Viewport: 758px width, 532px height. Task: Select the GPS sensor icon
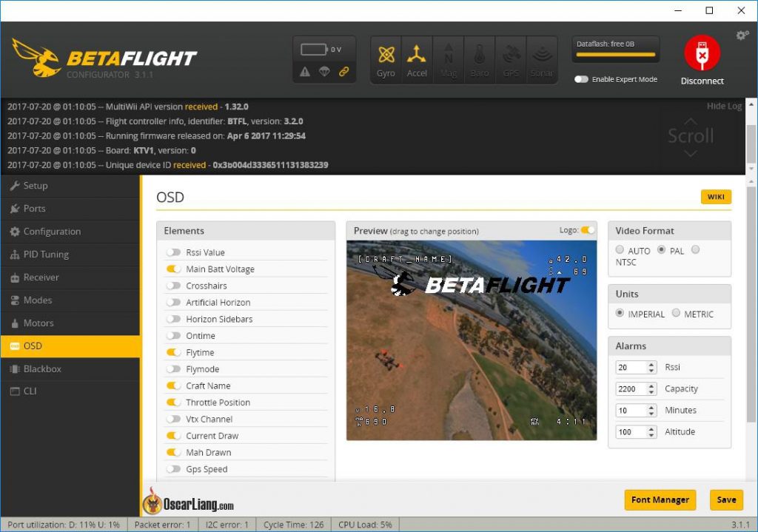coord(511,54)
